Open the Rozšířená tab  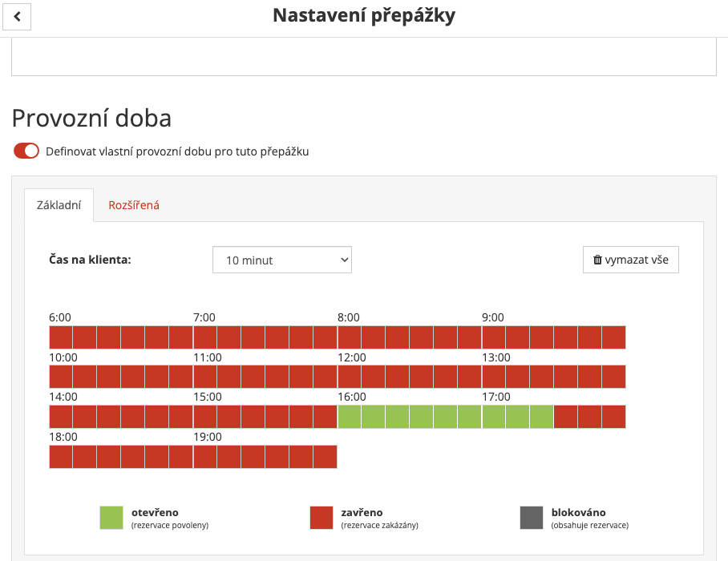click(x=134, y=205)
